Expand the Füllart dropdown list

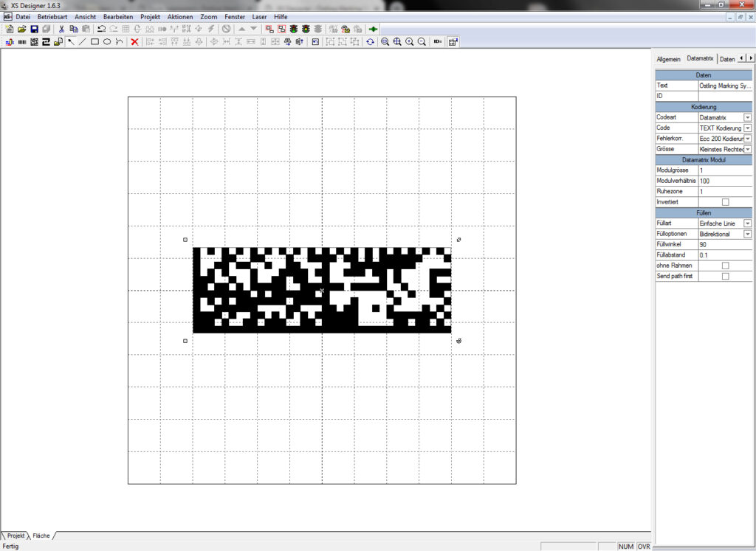point(747,223)
